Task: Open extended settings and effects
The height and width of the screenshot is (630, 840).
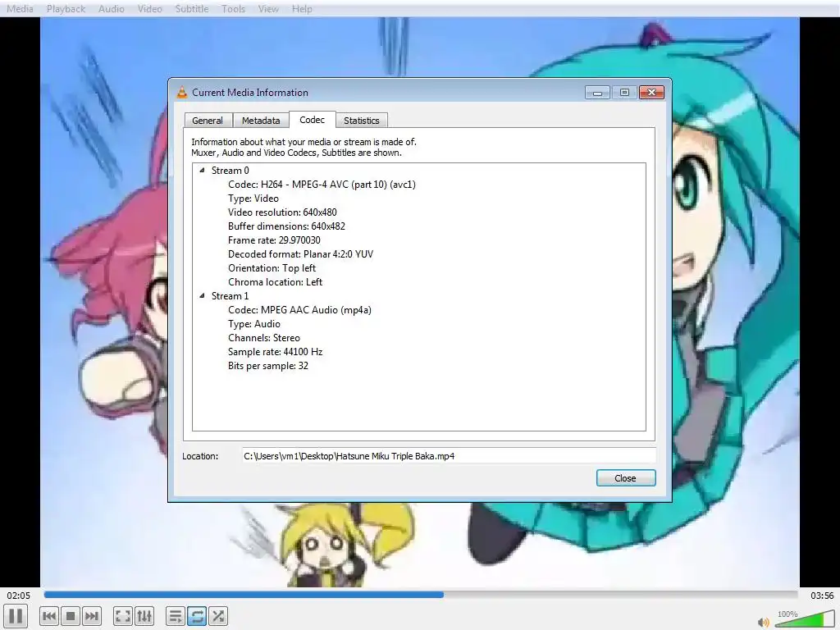Action: 144,616
